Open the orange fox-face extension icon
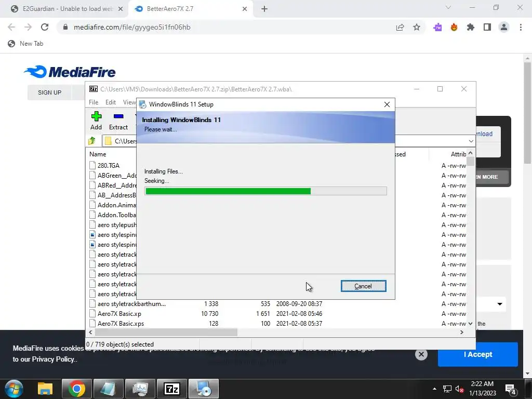 click(454, 27)
